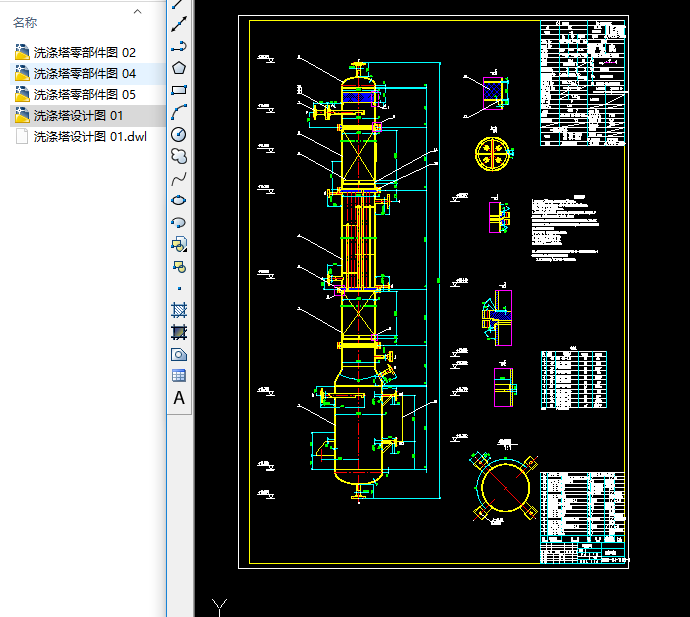The image size is (690, 617).
Task: Toggle sort order with the chevron above 名称
Action: point(137,12)
